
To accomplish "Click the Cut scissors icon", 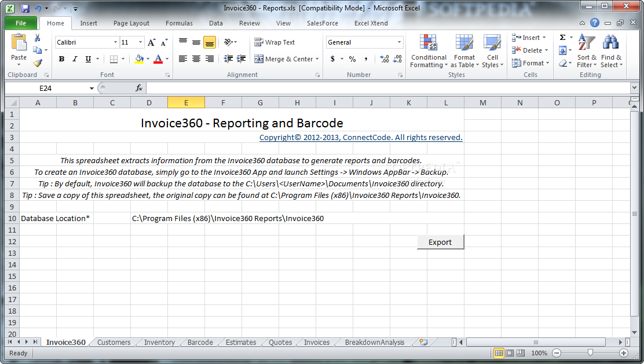I will [x=38, y=38].
